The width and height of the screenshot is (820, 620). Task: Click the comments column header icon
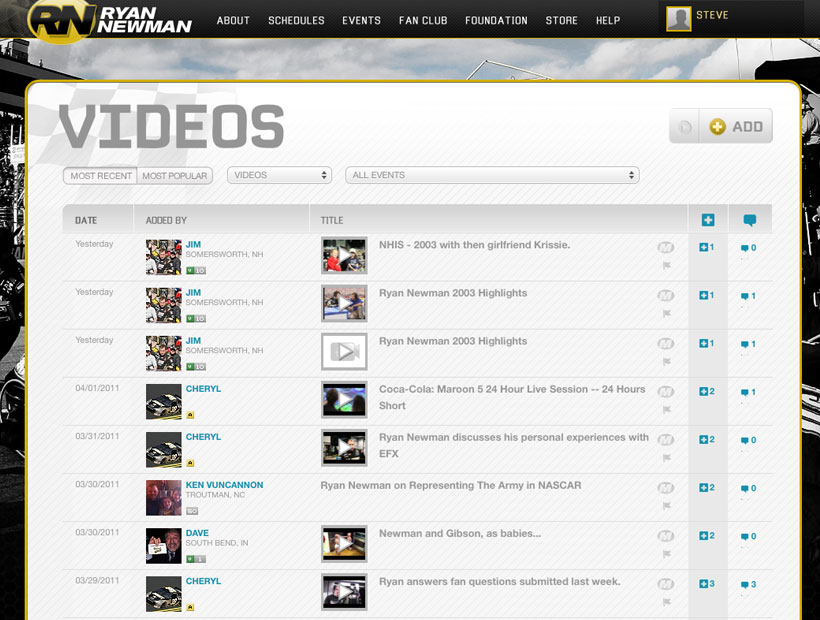click(749, 220)
